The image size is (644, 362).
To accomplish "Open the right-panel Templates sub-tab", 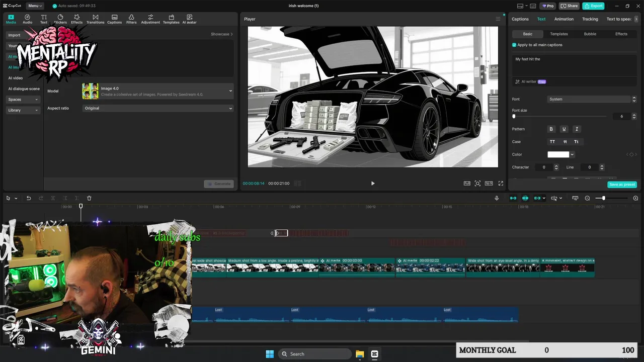I will (558, 34).
